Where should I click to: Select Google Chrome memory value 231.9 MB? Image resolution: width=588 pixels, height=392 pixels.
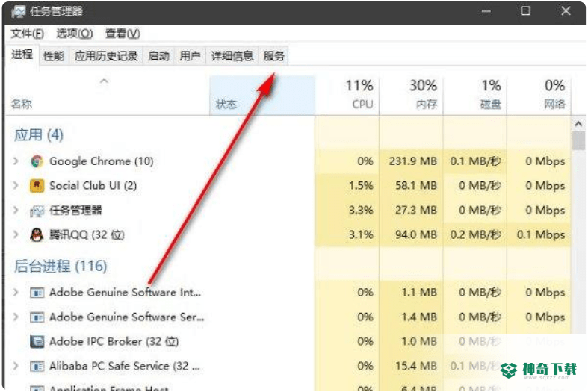413,161
